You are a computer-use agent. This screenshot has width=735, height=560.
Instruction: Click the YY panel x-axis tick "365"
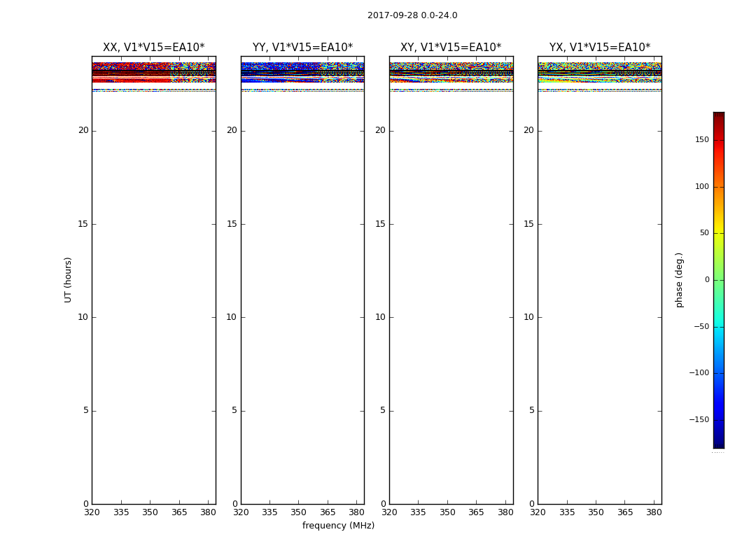tap(328, 512)
